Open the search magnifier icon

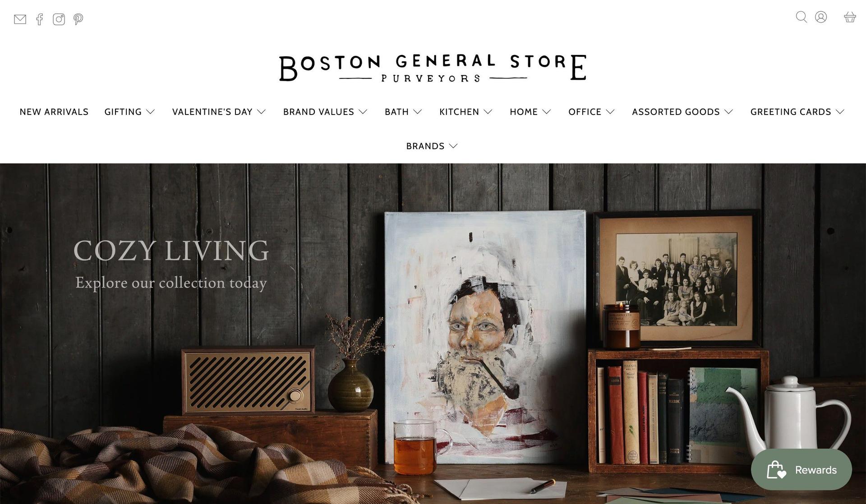click(802, 17)
